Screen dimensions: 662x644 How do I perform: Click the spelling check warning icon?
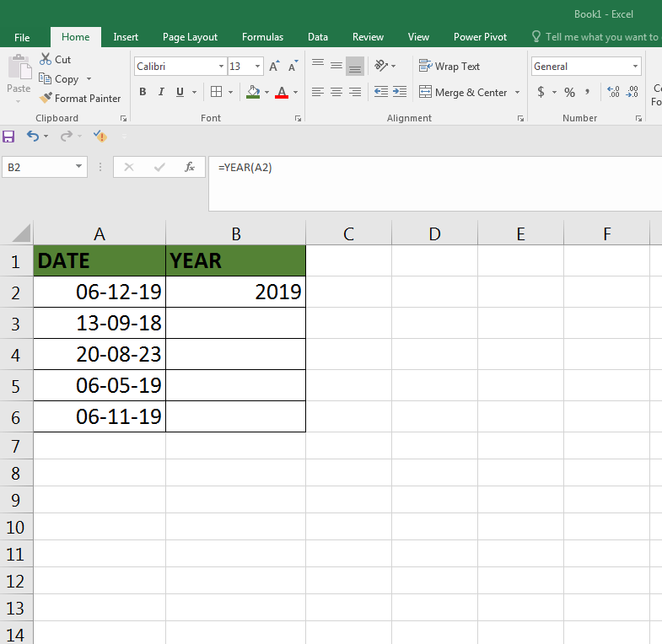[100, 136]
